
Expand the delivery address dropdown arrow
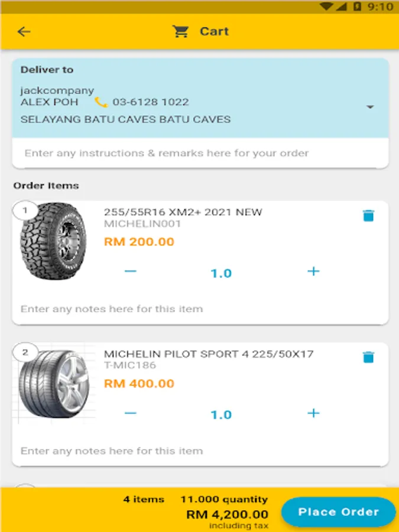[x=370, y=107]
